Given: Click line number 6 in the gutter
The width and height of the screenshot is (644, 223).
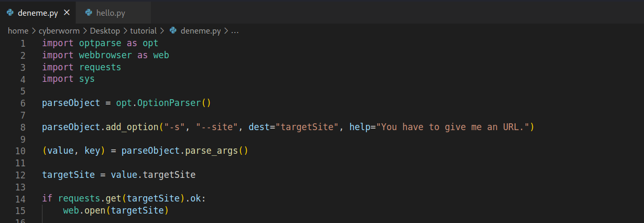Looking at the screenshot, I should click(x=23, y=103).
